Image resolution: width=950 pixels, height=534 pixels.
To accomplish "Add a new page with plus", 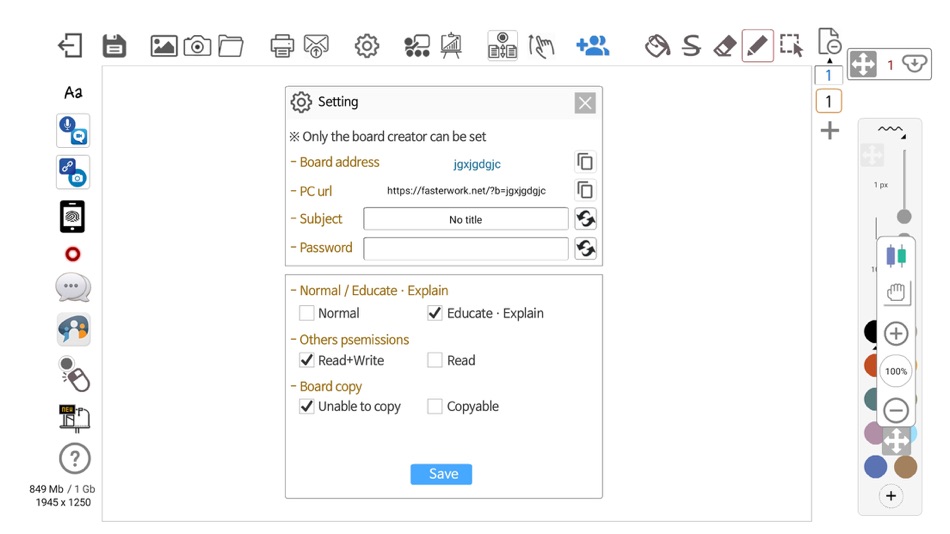I will (829, 131).
